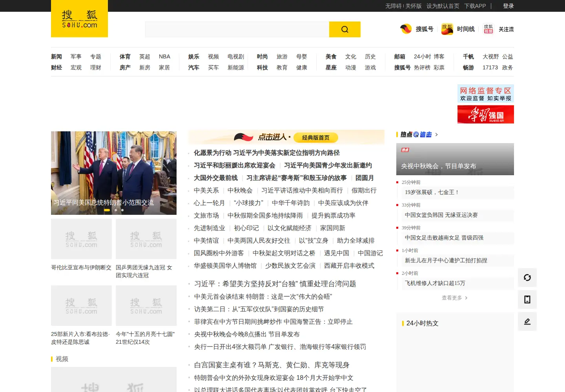Open 中美元首会谈结束 特朗普 article

[x=263, y=297]
